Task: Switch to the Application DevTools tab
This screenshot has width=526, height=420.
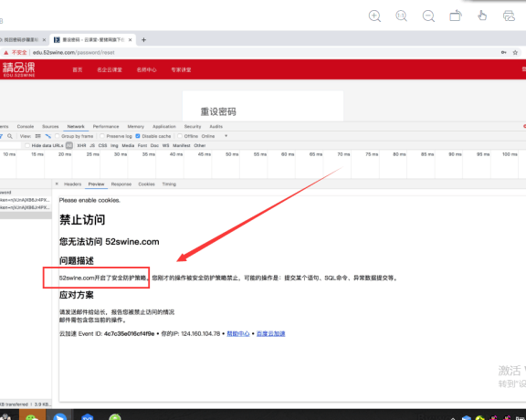Action: [x=164, y=127]
